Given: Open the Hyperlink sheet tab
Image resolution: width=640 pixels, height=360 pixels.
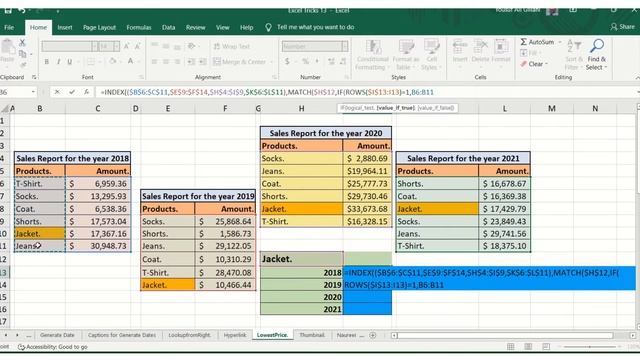Looking at the screenshot, I should click(x=235, y=335).
